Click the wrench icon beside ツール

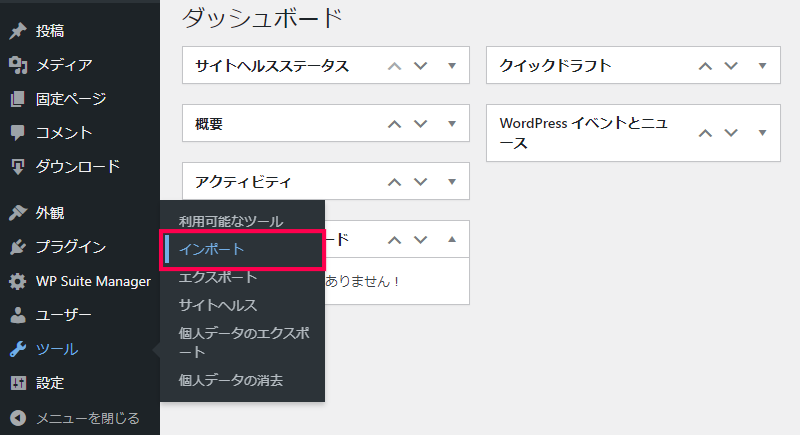18,349
